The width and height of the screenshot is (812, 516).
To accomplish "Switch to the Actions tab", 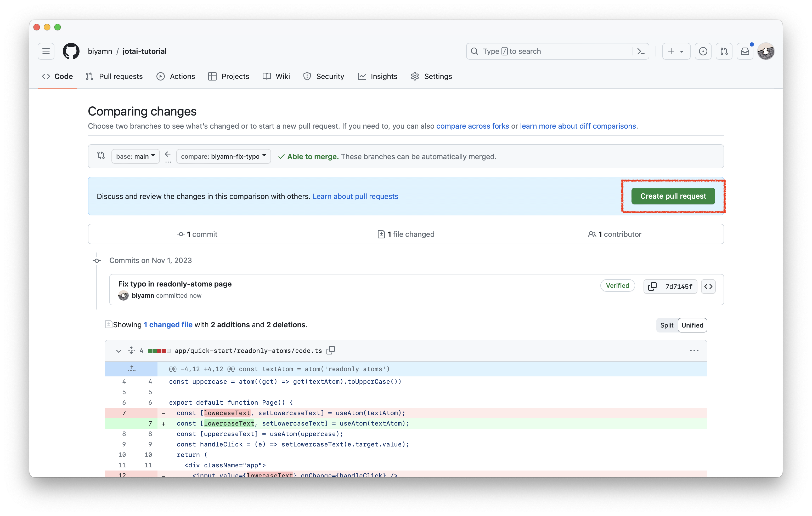I will pyautogui.click(x=176, y=77).
